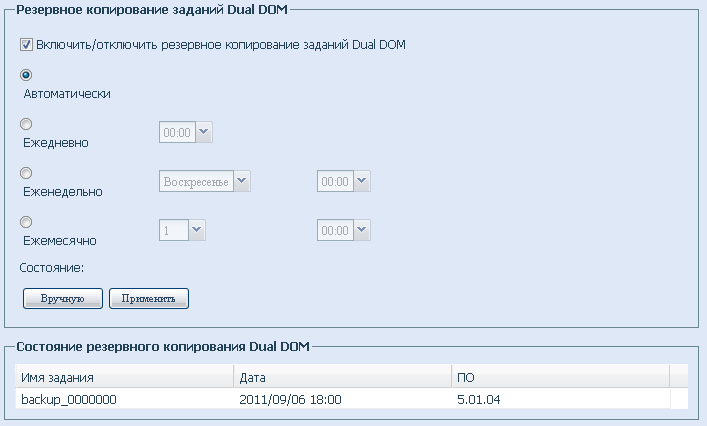This screenshot has width=707, height=426.
Task: Click the Состояние: status label
Action: [51, 268]
